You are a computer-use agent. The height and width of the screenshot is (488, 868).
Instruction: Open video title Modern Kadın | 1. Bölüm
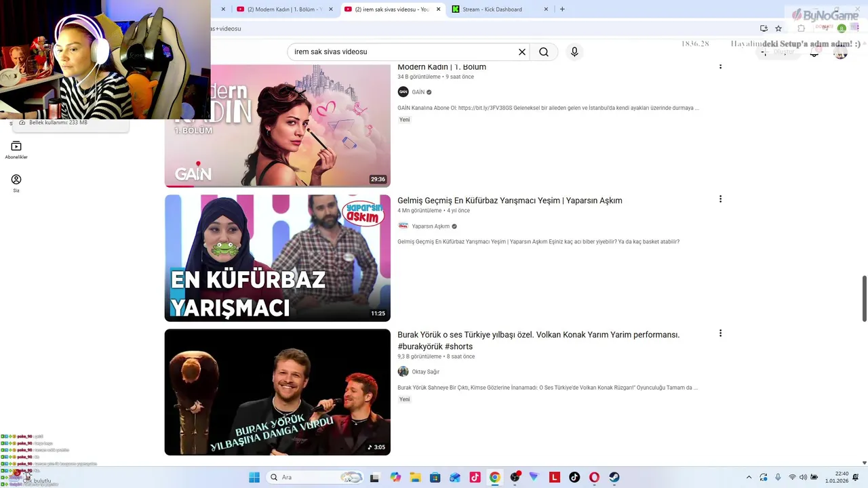coord(441,67)
